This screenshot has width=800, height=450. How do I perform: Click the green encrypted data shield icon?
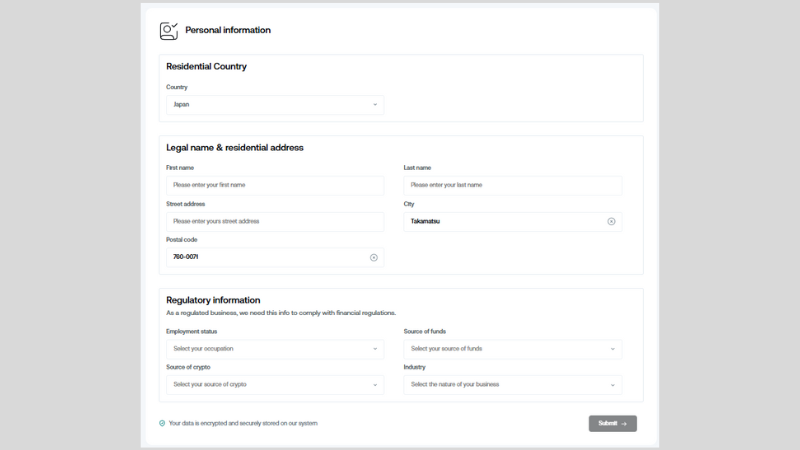tap(162, 423)
